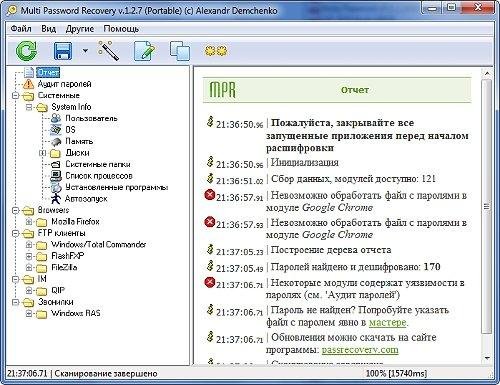Click the Отчет document icon
This screenshot has width=500, height=385.
(x=29, y=72)
